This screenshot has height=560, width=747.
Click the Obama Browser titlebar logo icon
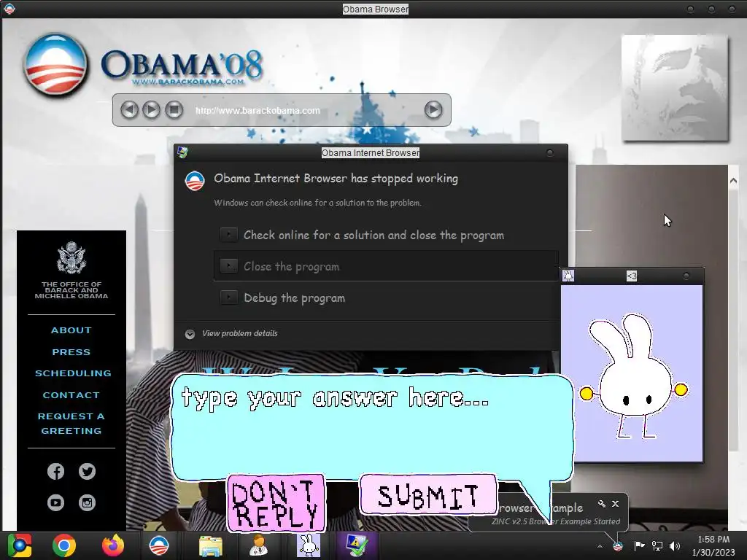point(9,9)
